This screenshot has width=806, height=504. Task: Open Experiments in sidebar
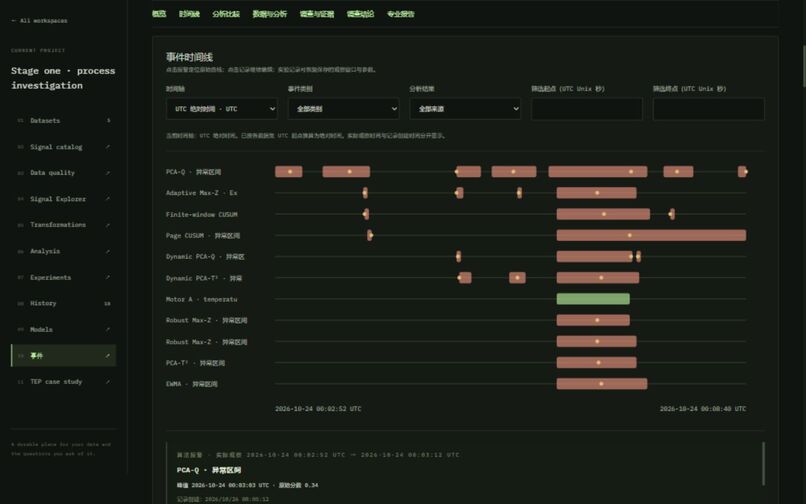pos(64,277)
